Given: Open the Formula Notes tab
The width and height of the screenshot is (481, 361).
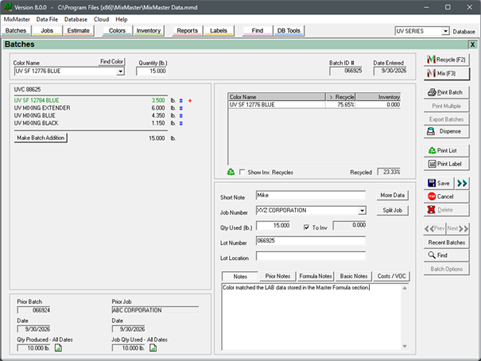Looking at the screenshot, I should point(315,276).
